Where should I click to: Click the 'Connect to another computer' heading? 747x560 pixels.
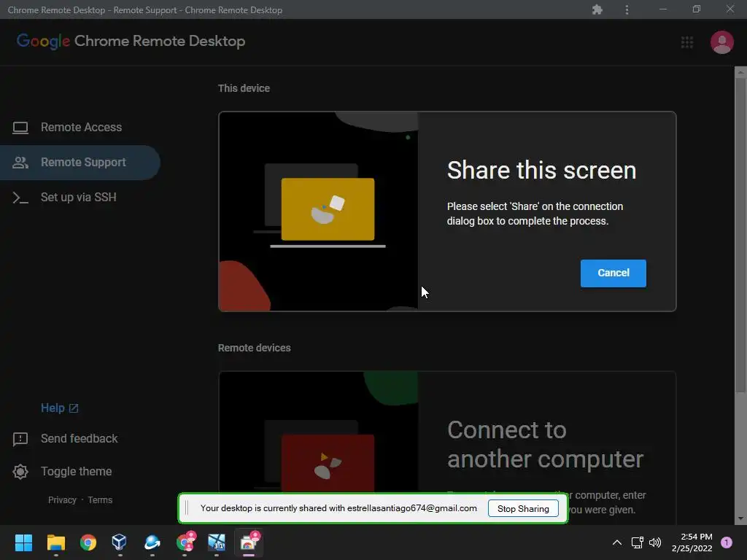pos(546,444)
